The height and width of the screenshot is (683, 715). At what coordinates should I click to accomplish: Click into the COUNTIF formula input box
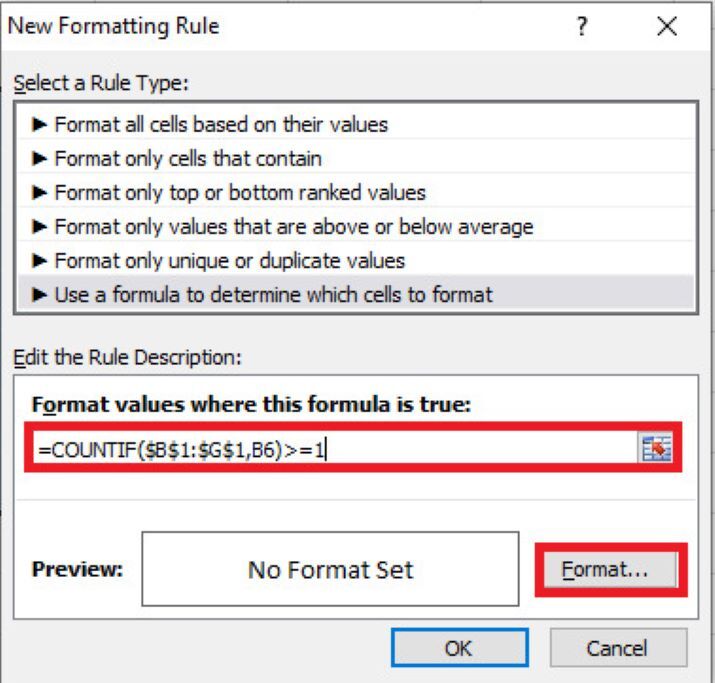(330, 450)
